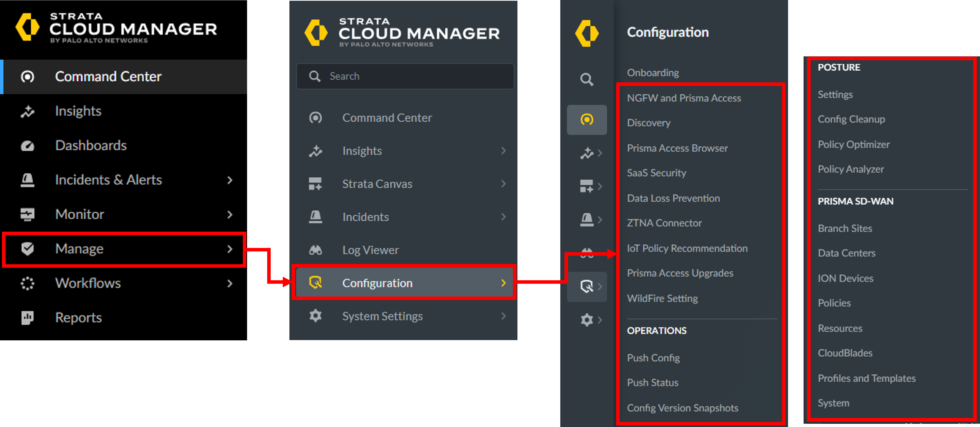This screenshot has width=980, height=427.
Task: Click the Strata Canvas icon
Action: point(315,184)
